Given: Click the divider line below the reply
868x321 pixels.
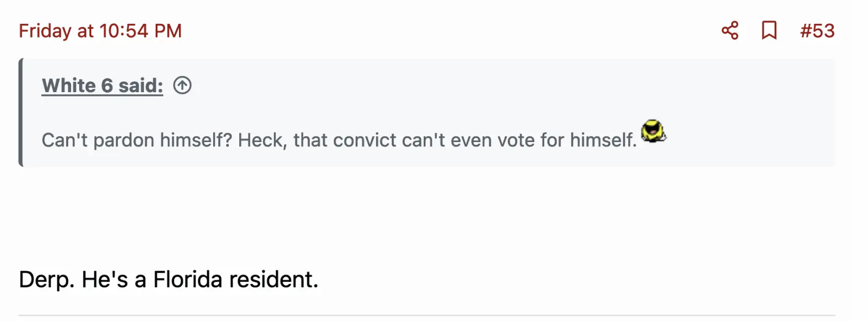Looking at the screenshot, I should 426,315.
